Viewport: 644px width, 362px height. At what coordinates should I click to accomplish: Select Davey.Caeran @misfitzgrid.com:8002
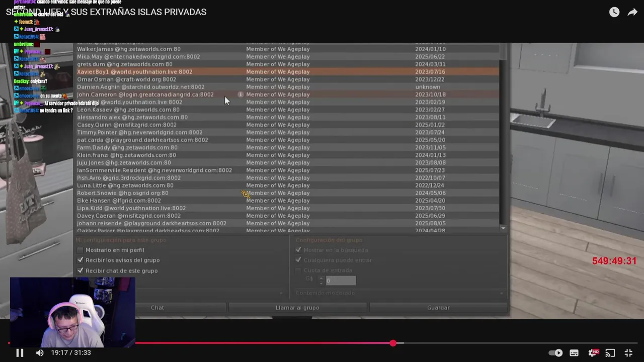point(287,216)
